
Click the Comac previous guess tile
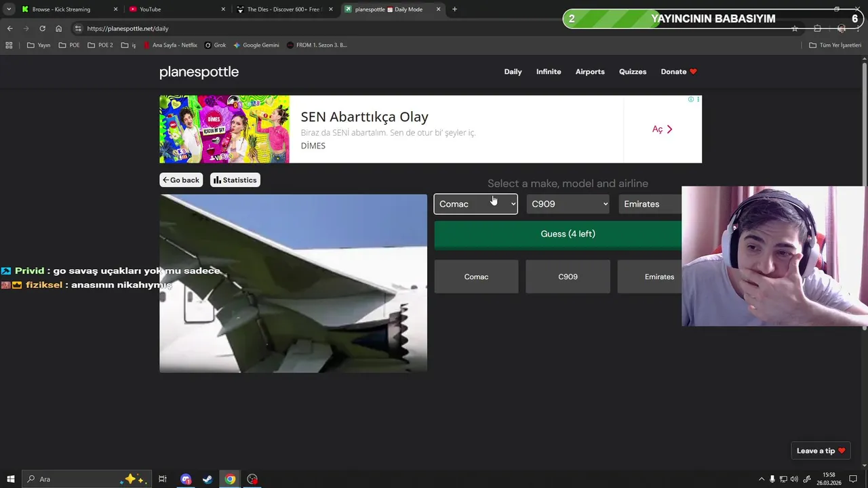[476, 277]
